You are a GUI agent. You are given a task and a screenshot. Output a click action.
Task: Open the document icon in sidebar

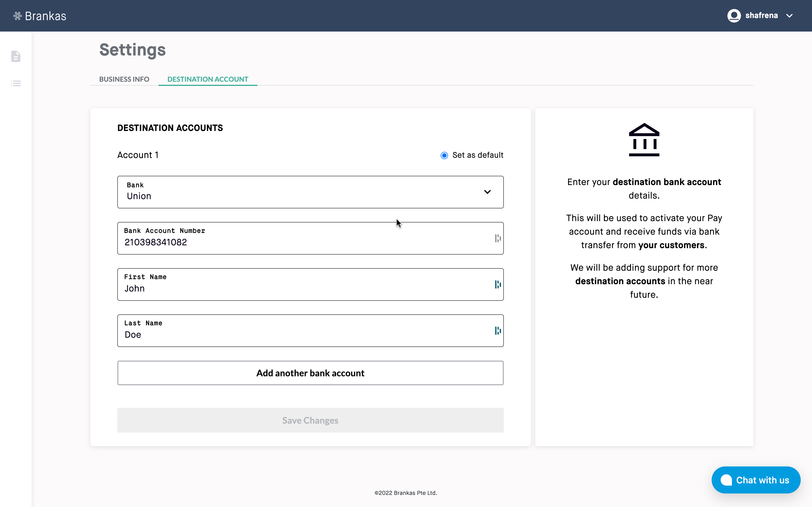(16, 56)
